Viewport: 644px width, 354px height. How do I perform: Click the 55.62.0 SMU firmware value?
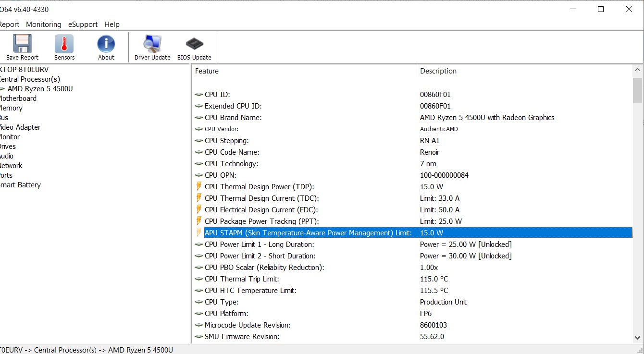coord(432,337)
